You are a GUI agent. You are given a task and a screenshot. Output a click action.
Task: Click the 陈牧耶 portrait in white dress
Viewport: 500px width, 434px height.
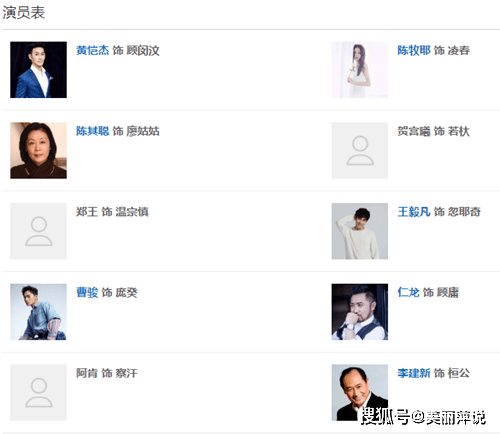point(360,70)
